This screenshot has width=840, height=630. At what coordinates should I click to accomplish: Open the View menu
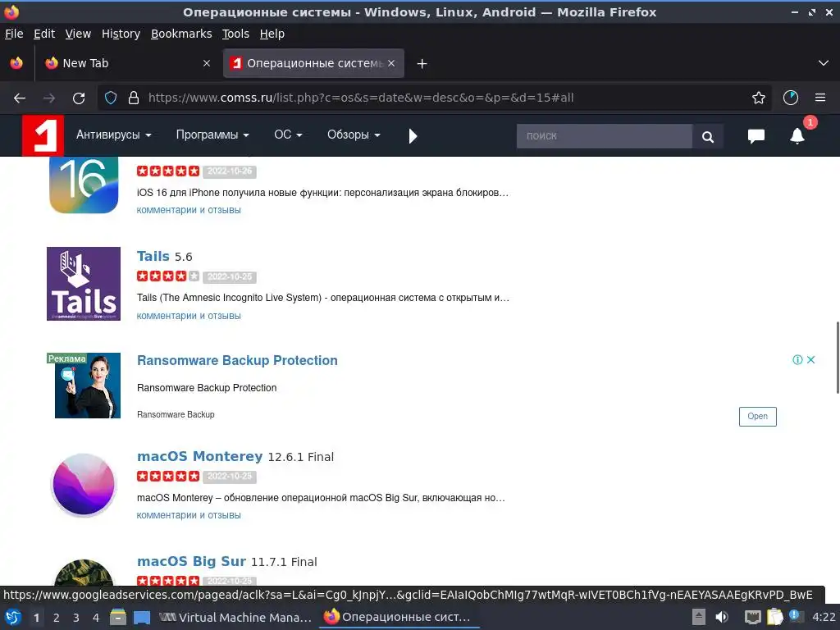coord(78,34)
